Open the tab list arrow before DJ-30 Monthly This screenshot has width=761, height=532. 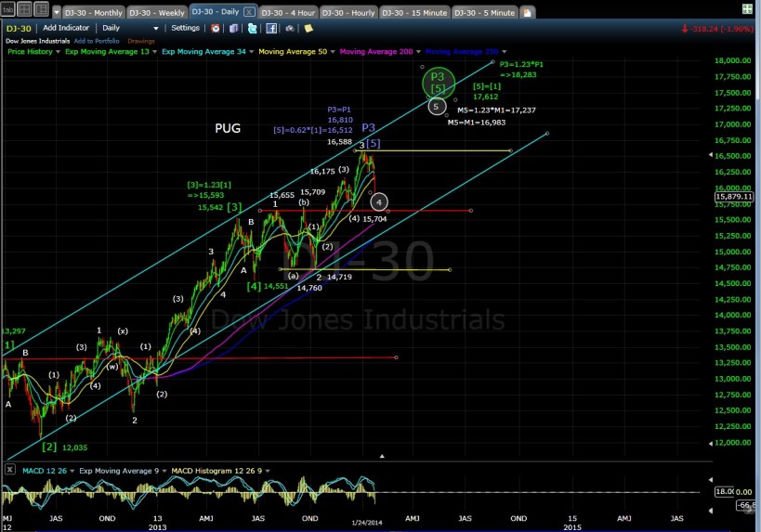pos(57,13)
